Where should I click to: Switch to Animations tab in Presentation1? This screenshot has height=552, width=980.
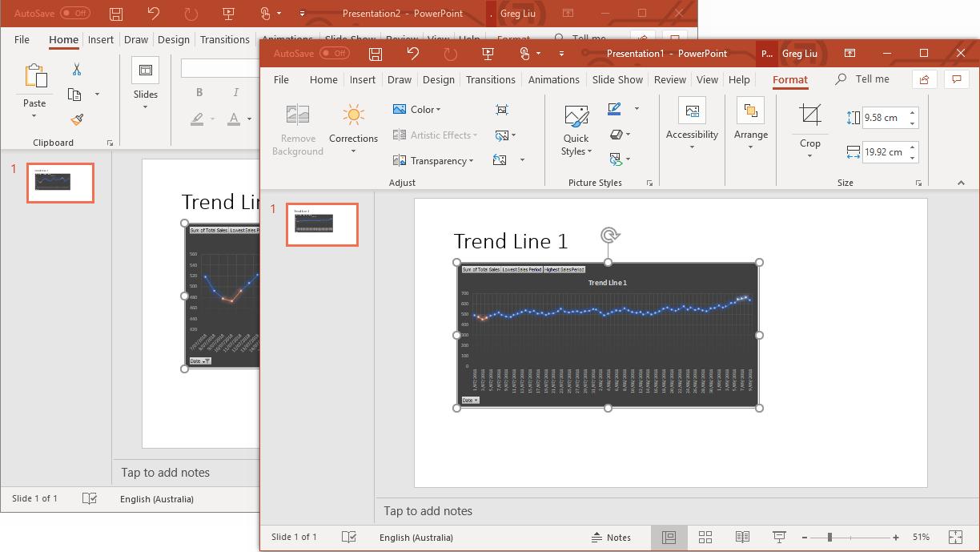553,79
